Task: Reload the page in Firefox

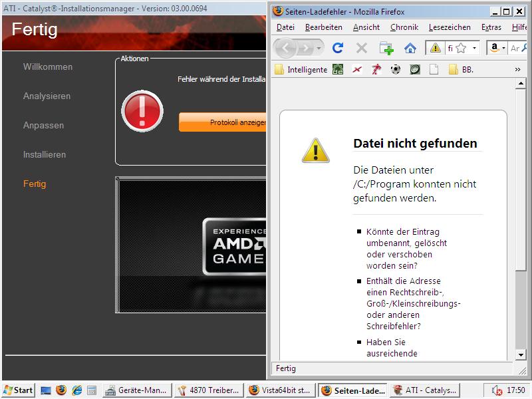Action: (338, 48)
